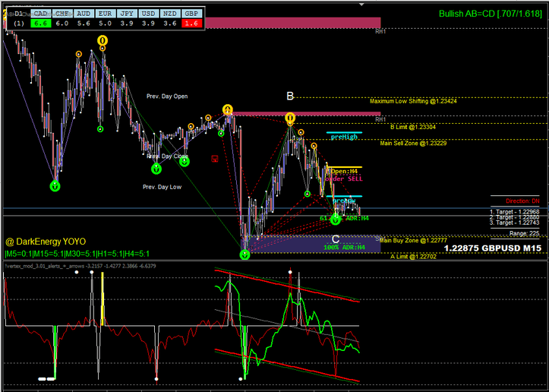Click the large green arrow marker at point C

(336, 220)
